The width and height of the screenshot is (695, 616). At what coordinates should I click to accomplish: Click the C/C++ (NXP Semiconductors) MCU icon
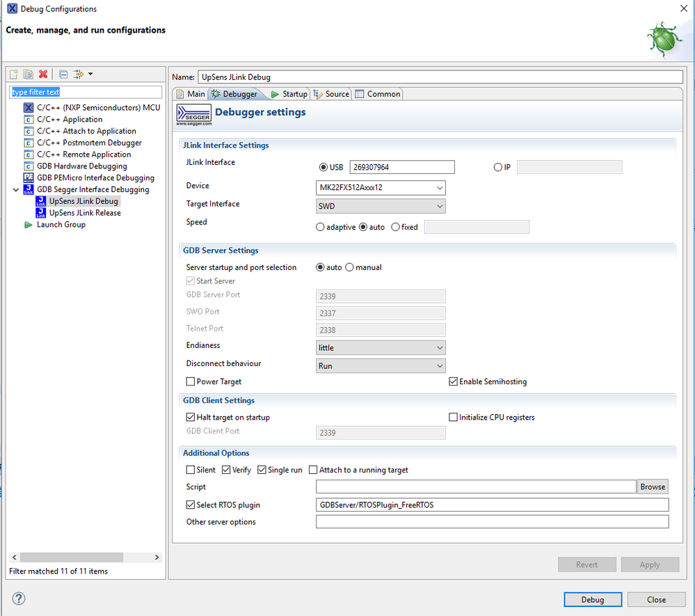pyautogui.click(x=29, y=107)
